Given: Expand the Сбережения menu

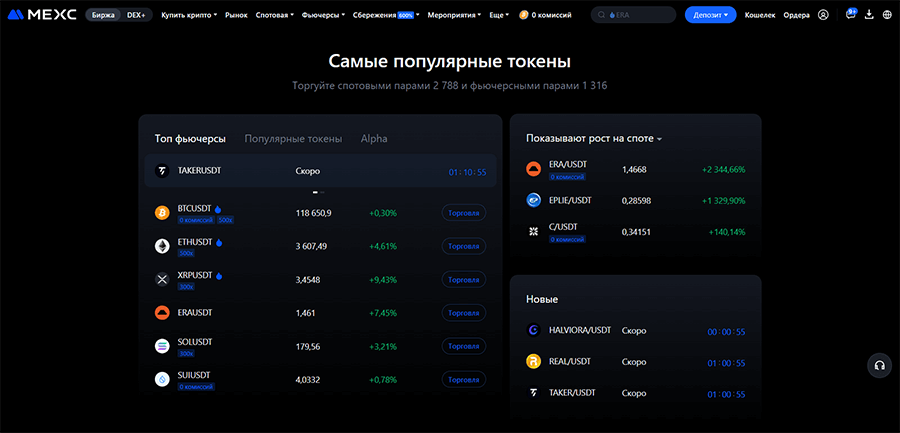Looking at the screenshot, I should (x=386, y=15).
